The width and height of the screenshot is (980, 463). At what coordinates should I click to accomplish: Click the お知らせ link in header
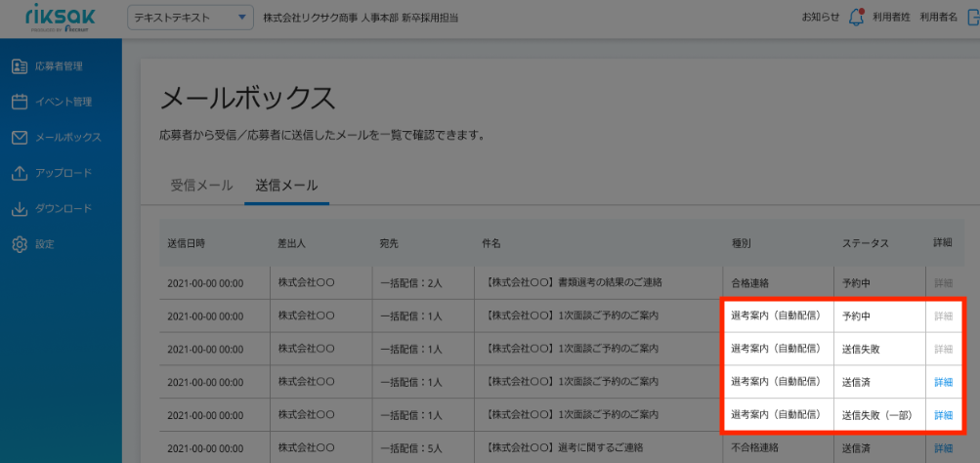[x=821, y=18]
